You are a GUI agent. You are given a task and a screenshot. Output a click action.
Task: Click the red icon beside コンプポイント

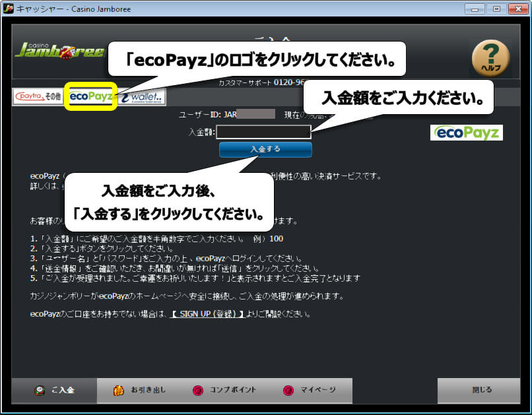click(x=198, y=391)
